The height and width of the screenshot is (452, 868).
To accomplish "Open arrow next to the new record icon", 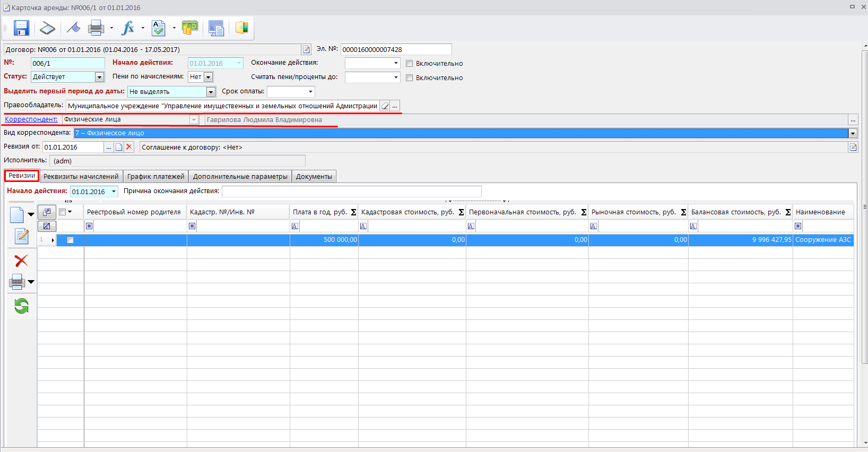I will point(31,215).
